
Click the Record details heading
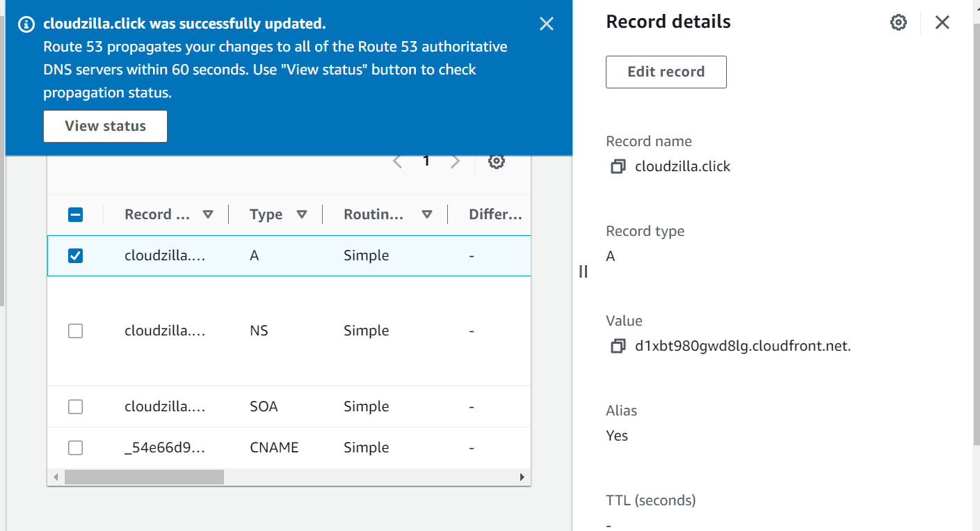click(668, 22)
